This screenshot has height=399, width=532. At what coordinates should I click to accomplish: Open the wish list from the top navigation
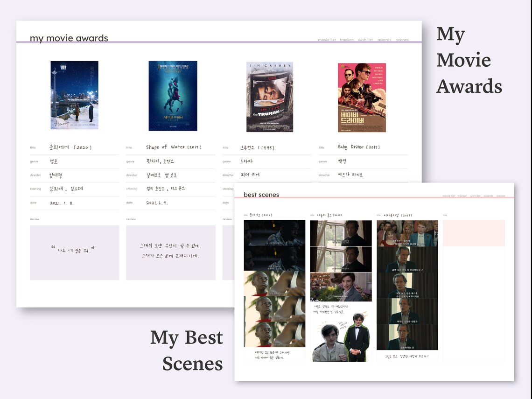[365, 39]
